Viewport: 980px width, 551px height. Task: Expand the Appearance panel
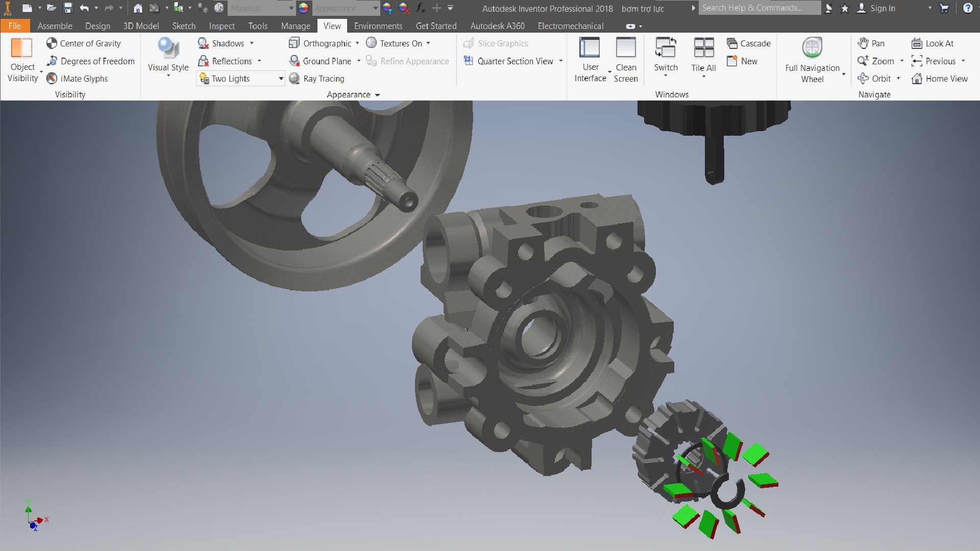coord(353,95)
